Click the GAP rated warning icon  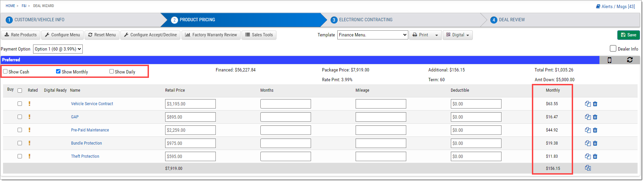pos(29,117)
